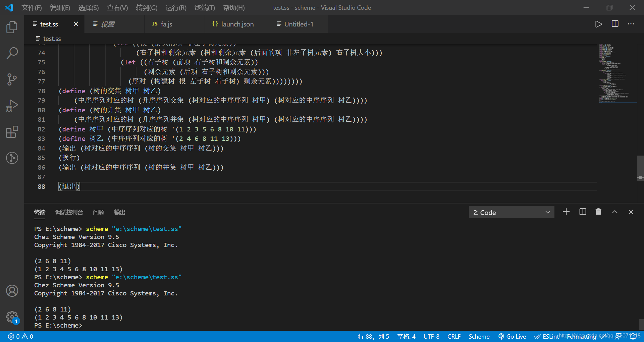Open the Search view
Viewport: 644px width, 342px height.
pyautogui.click(x=12, y=53)
